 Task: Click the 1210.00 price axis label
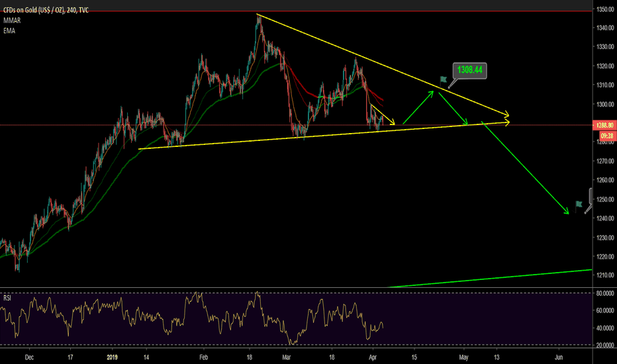tap(605, 275)
